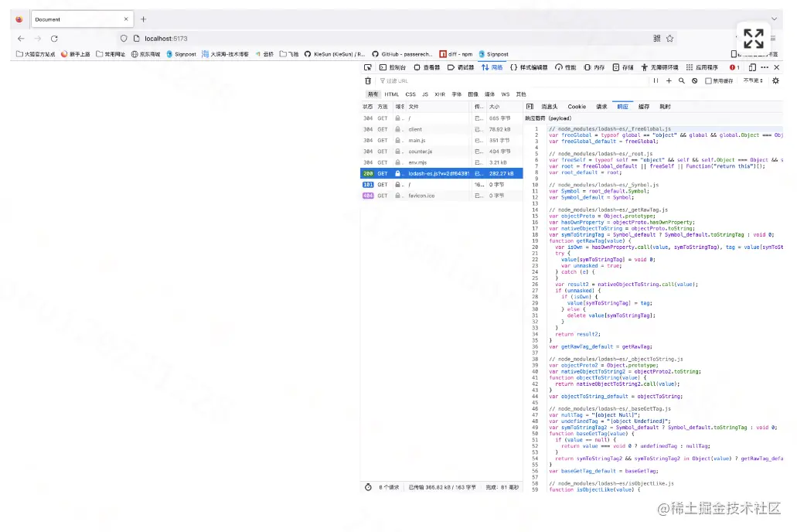Sort by 方法 method column
This screenshot has height=532, width=797.
[383, 107]
